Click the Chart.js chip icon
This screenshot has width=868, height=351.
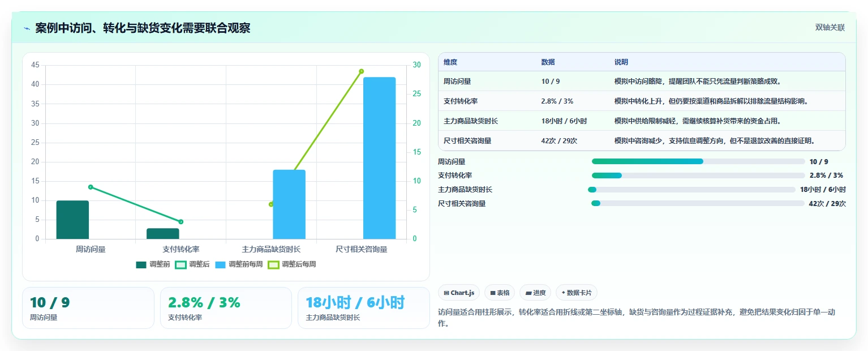pos(446,293)
